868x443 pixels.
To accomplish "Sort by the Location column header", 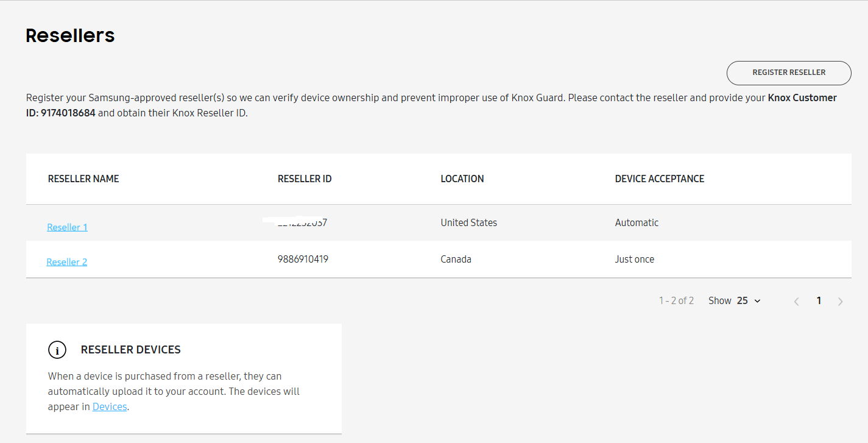I will coord(462,179).
